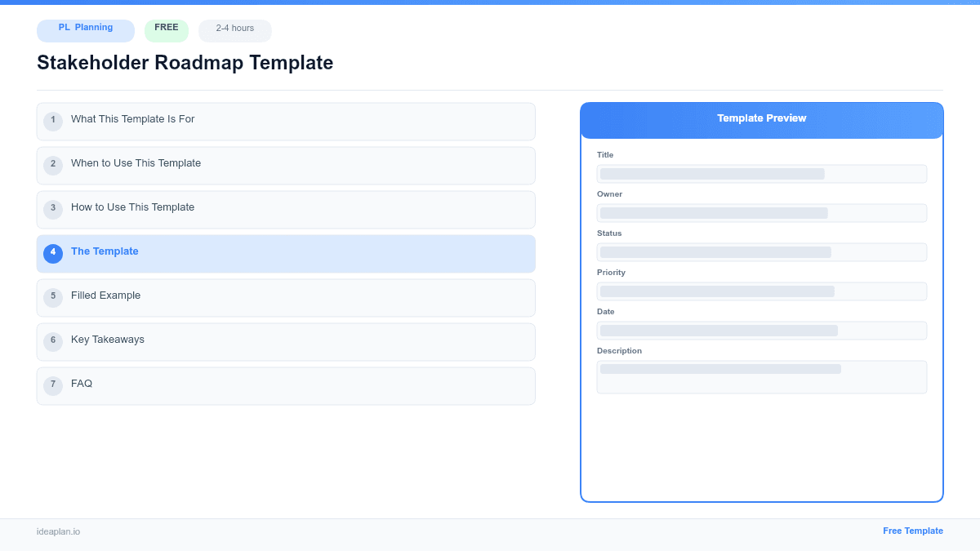Click the Status field in Template Preview
The width and height of the screenshot is (980, 551).
point(761,251)
